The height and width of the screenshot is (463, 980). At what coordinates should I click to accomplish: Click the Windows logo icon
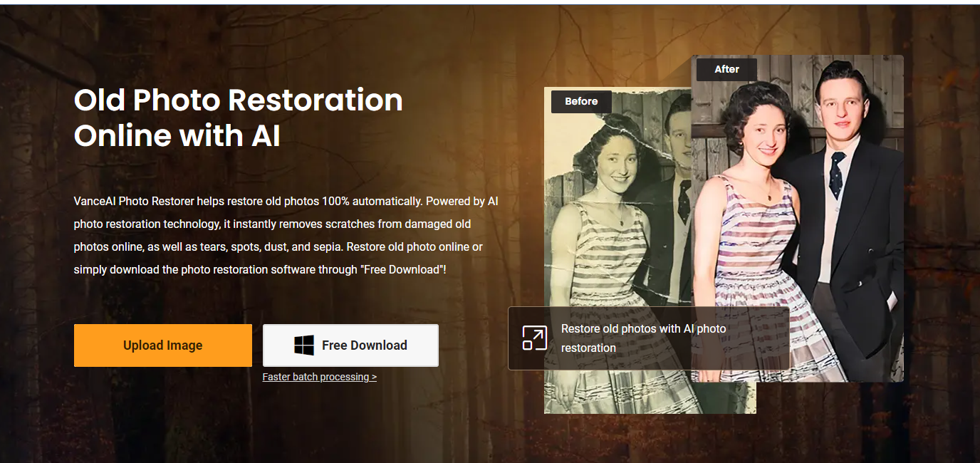click(304, 345)
